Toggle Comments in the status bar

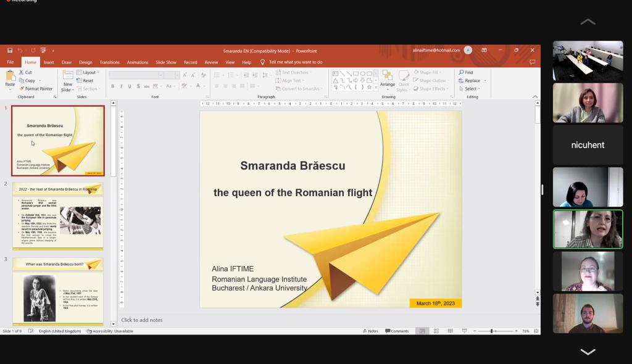tap(397, 331)
